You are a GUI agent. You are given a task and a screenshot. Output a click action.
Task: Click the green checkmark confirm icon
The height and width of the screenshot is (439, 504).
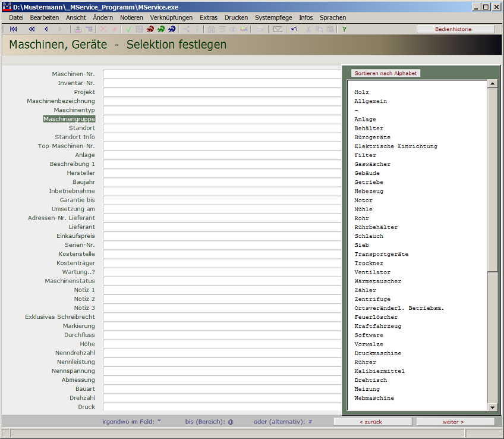click(128, 29)
